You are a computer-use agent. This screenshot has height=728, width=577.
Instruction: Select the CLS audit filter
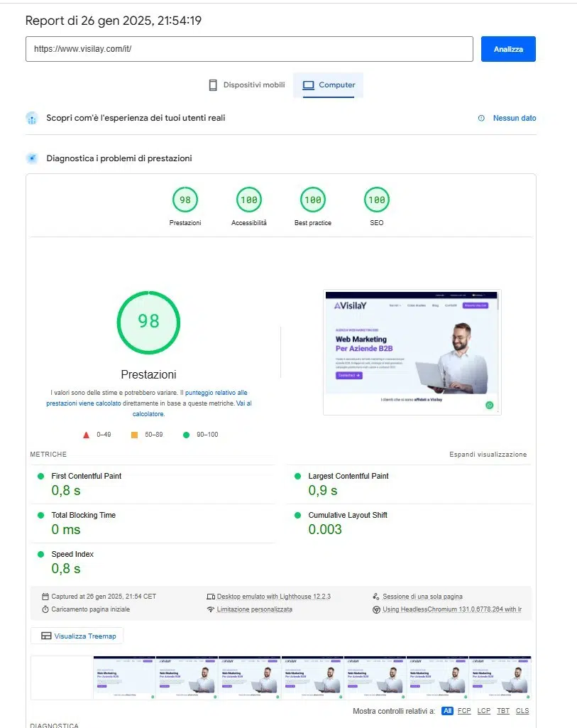[x=522, y=711]
